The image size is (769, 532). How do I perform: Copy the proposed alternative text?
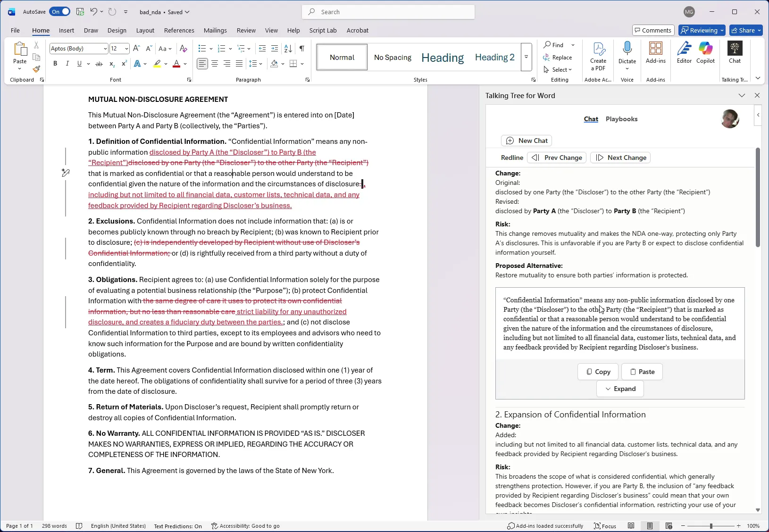click(x=598, y=372)
